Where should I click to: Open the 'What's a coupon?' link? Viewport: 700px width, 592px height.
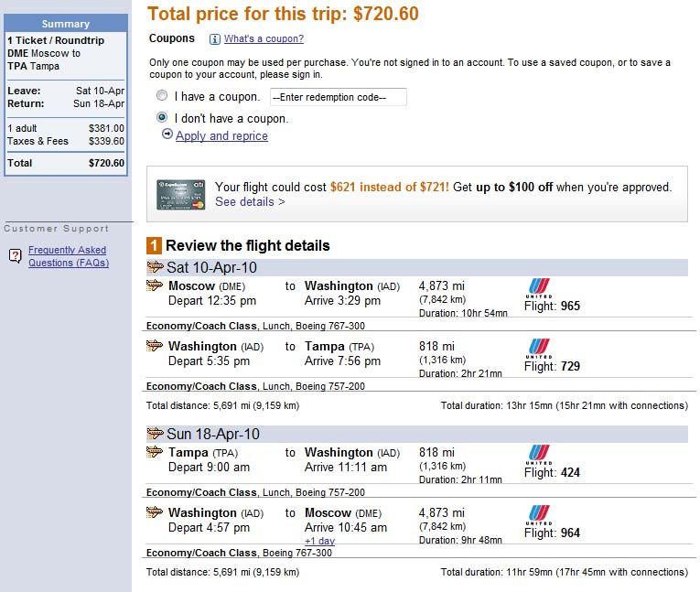click(x=264, y=38)
